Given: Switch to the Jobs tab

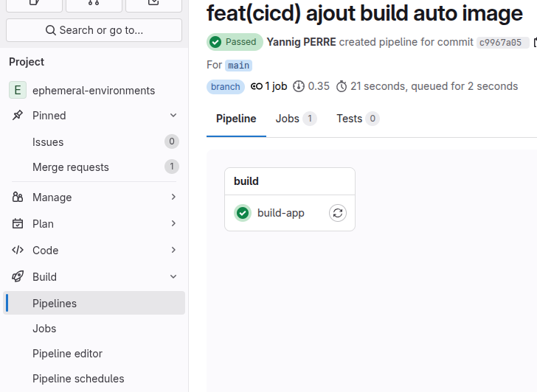Looking at the screenshot, I should click(x=296, y=119).
